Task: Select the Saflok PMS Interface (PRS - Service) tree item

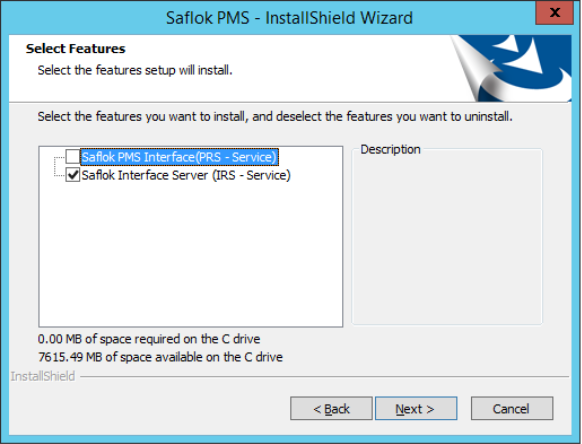Action: click(x=179, y=157)
